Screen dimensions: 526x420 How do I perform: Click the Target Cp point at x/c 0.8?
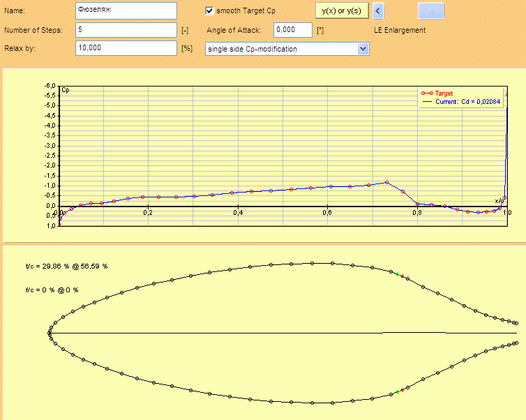(x=417, y=204)
